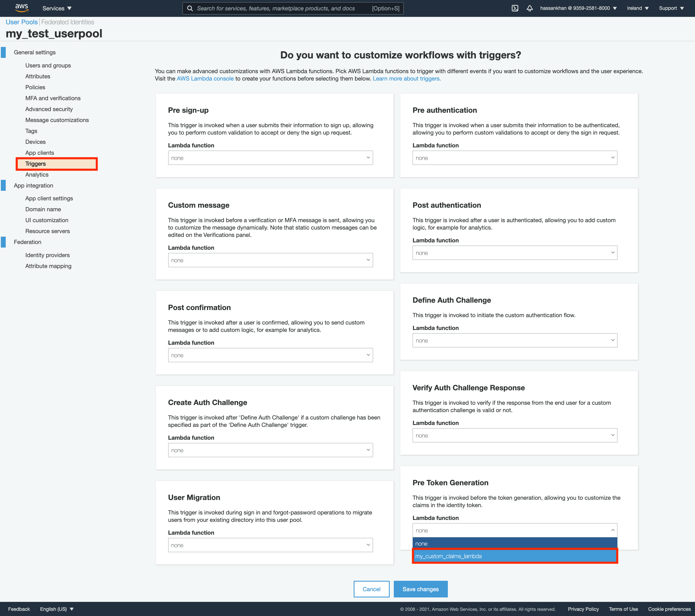The width and height of the screenshot is (695, 616).
Task: Click the Cancel button
Action: (x=371, y=589)
